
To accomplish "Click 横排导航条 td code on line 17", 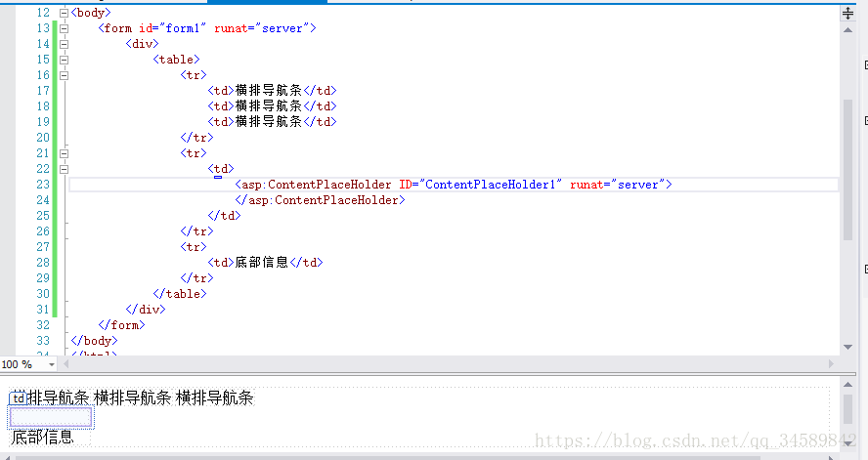I will [272, 91].
